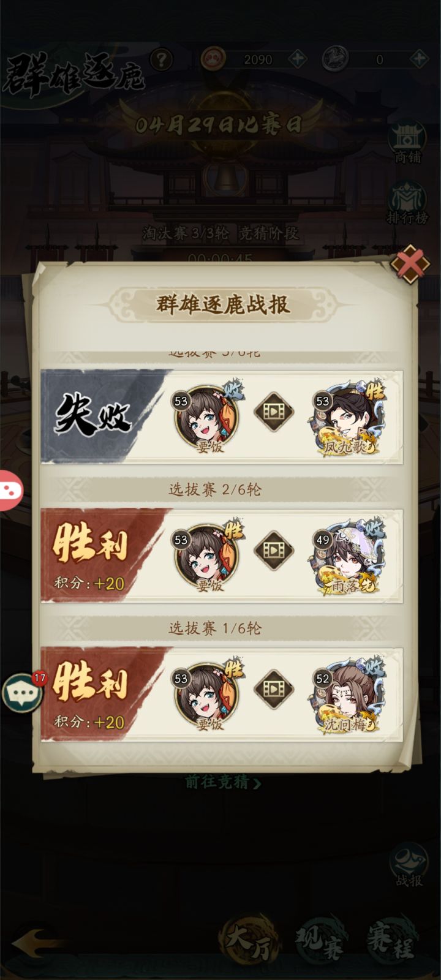
Task: Tap opponent 沈问梅 avatar
Action: [x=347, y=695]
